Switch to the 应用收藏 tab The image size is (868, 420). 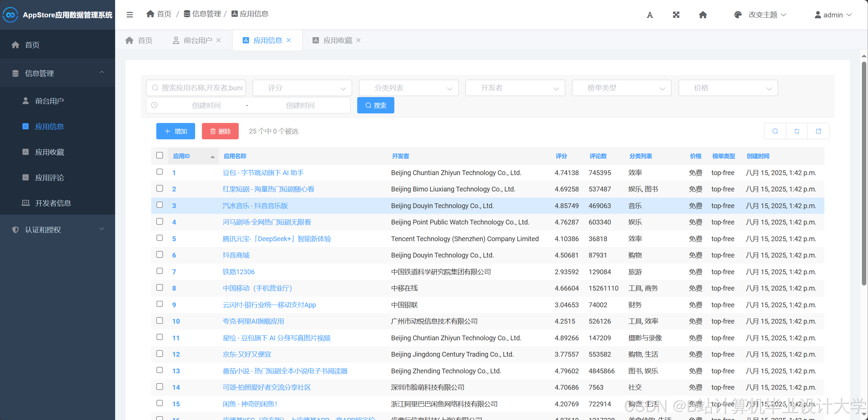[337, 40]
